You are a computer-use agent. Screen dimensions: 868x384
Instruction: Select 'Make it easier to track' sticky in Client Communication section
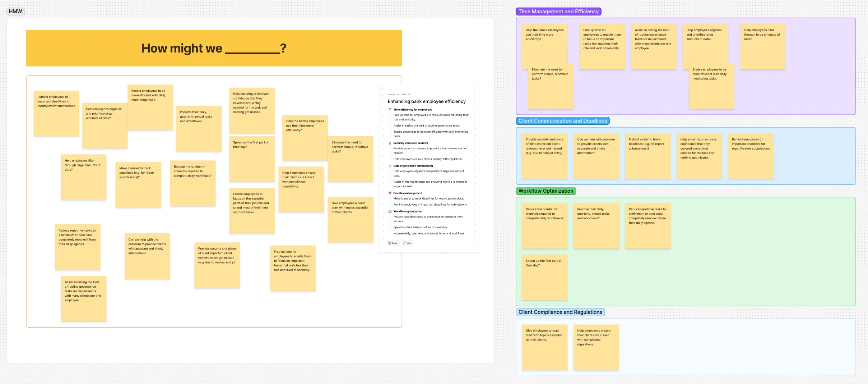pos(647,156)
